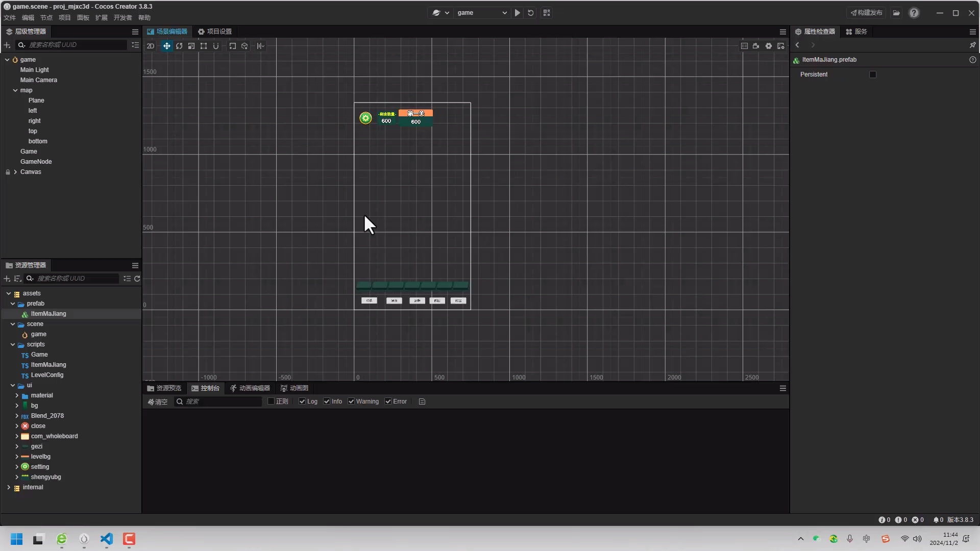The height and width of the screenshot is (551, 980).
Task: Click the console search input field
Action: tap(219, 402)
